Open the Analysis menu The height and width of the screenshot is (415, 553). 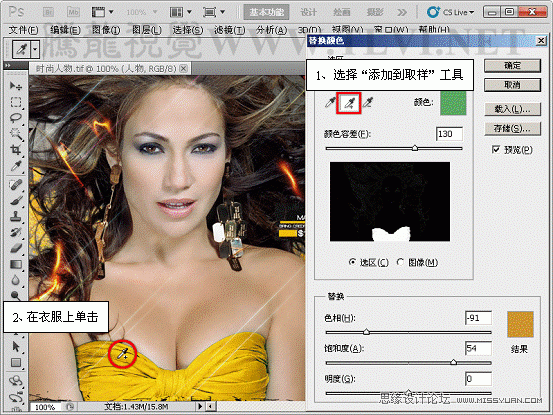point(272,30)
